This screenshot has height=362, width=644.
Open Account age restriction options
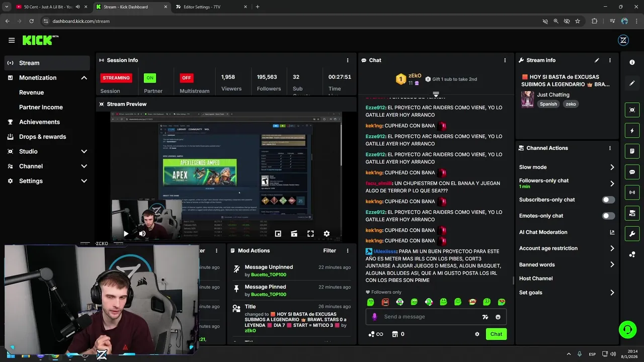click(567, 248)
